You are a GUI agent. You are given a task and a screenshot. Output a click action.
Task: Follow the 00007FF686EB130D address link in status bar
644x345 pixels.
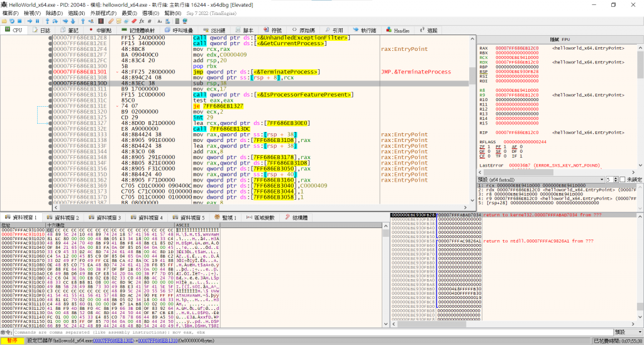pyautogui.click(x=113, y=341)
